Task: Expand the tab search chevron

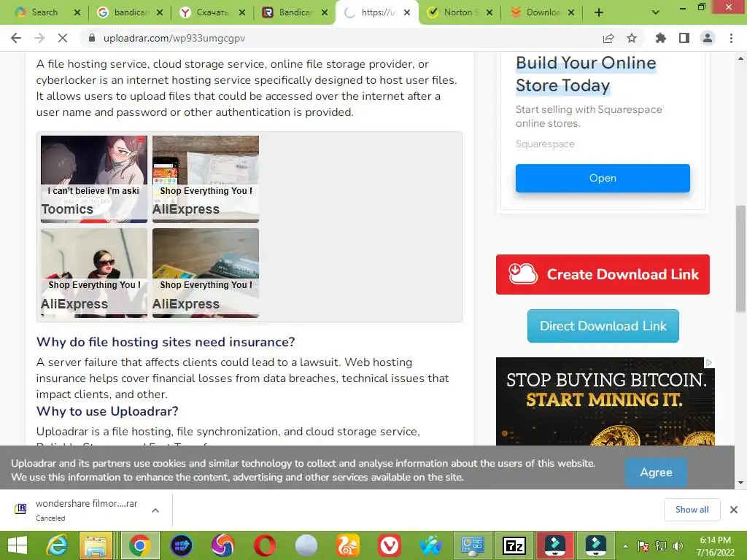Action: click(656, 12)
